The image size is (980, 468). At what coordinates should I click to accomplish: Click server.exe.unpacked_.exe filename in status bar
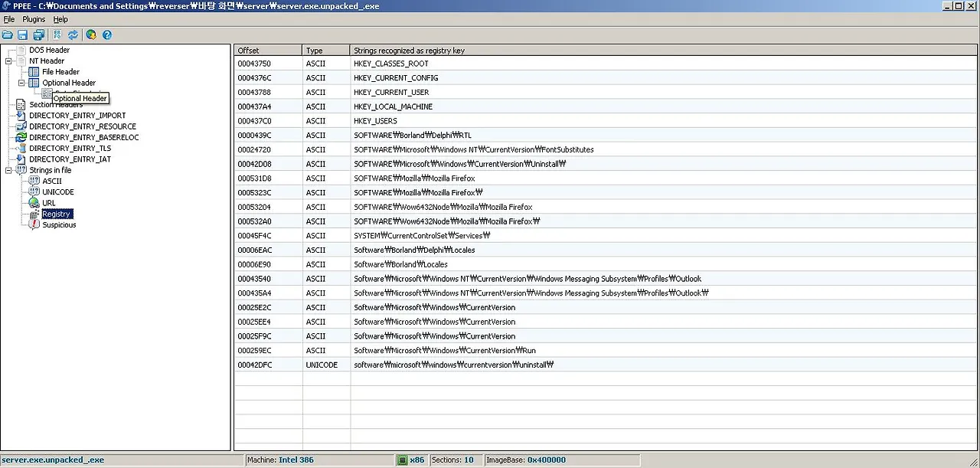(53, 460)
